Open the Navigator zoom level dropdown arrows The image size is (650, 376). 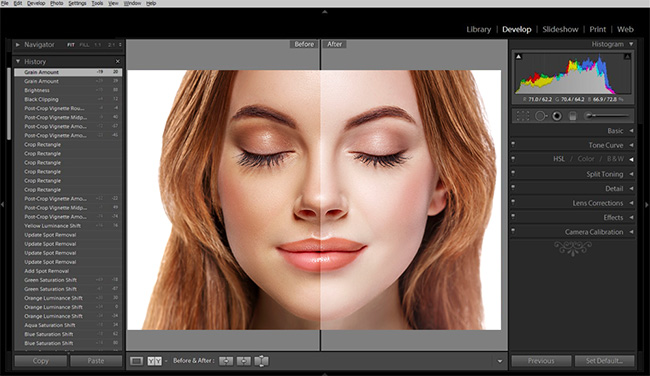[x=120, y=45]
